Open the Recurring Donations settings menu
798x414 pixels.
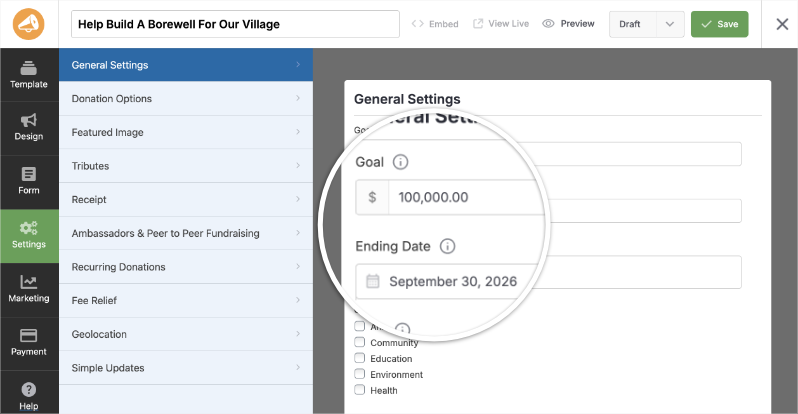[186, 267]
